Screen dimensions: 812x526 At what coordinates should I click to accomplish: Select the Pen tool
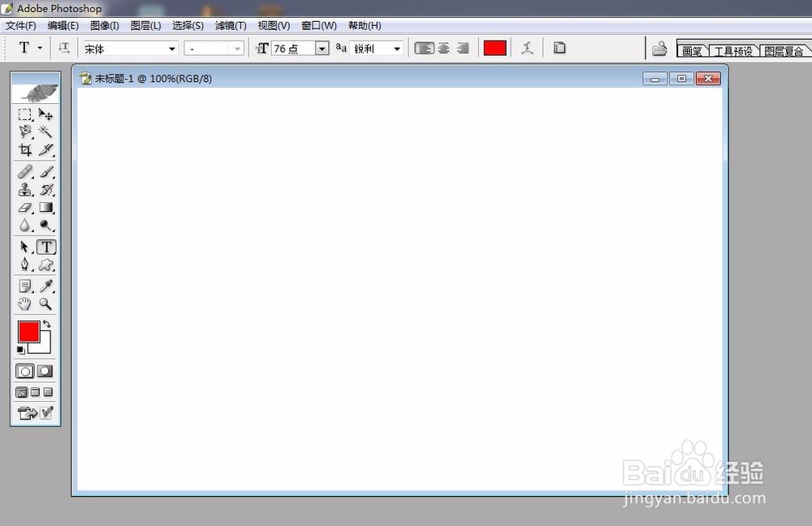[25, 265]
